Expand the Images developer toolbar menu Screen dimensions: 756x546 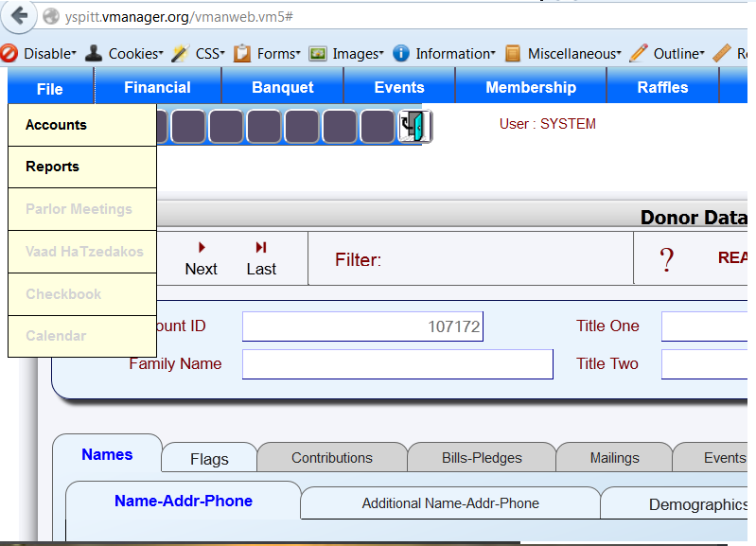346,54
